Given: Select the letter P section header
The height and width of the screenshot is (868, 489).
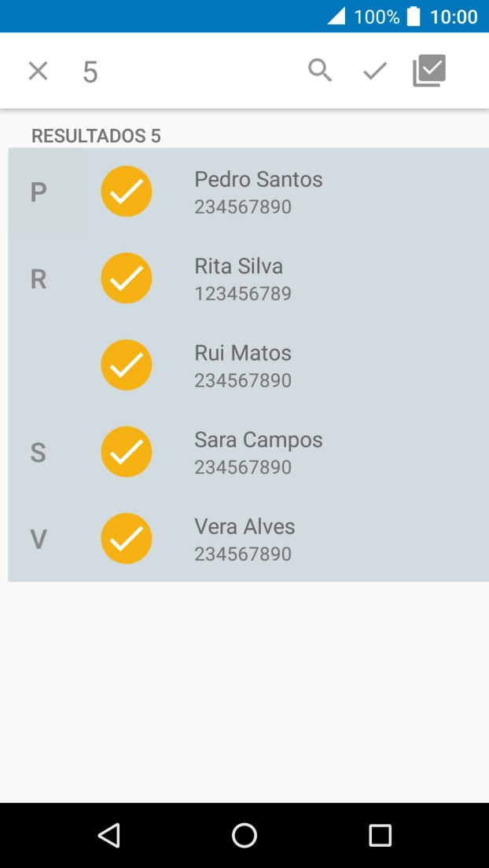Looking at the screenshot, I should tap(37, 191).
